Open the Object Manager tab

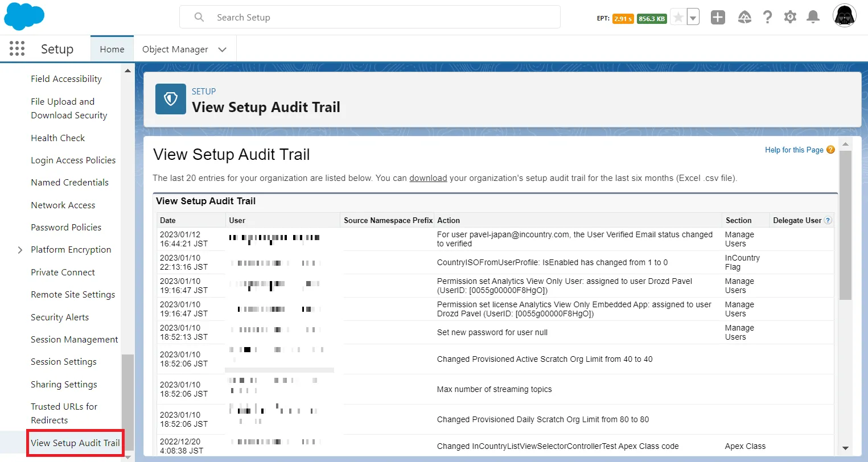(175, 49)
